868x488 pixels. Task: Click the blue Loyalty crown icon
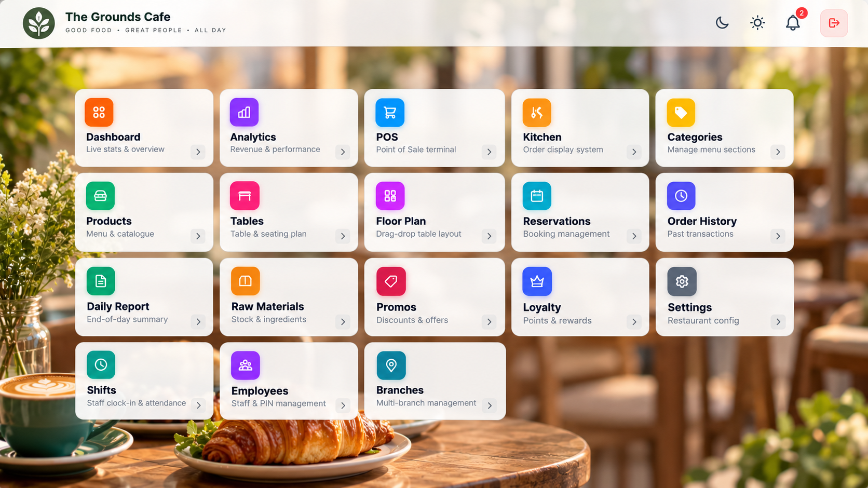click(537, 281)
